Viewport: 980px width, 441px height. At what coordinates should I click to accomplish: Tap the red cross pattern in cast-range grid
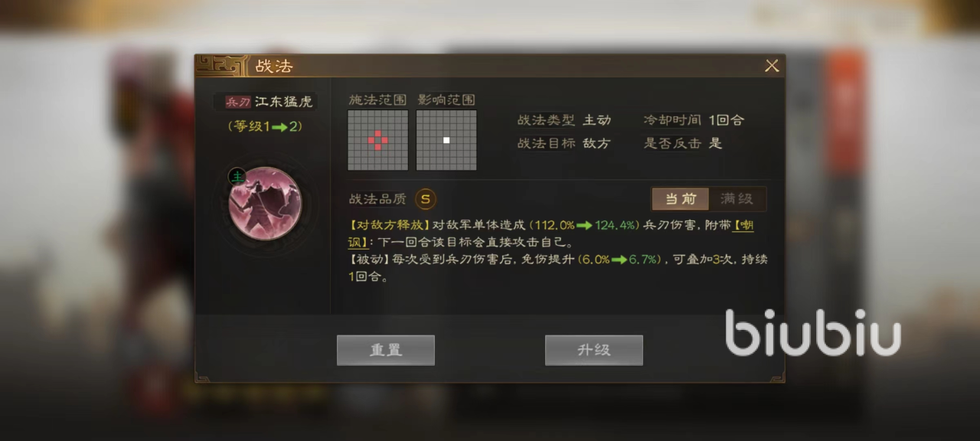pyautogui.click(x=377, y=139)
